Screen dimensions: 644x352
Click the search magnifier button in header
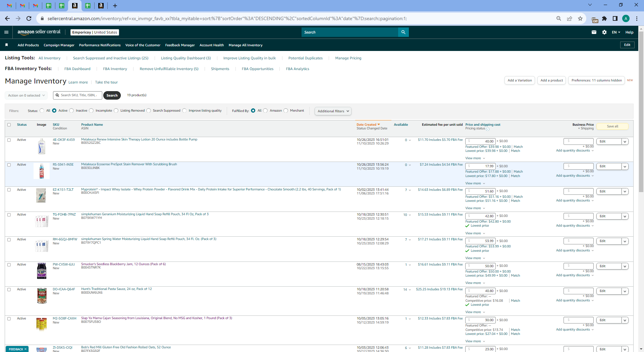point(403,32)
